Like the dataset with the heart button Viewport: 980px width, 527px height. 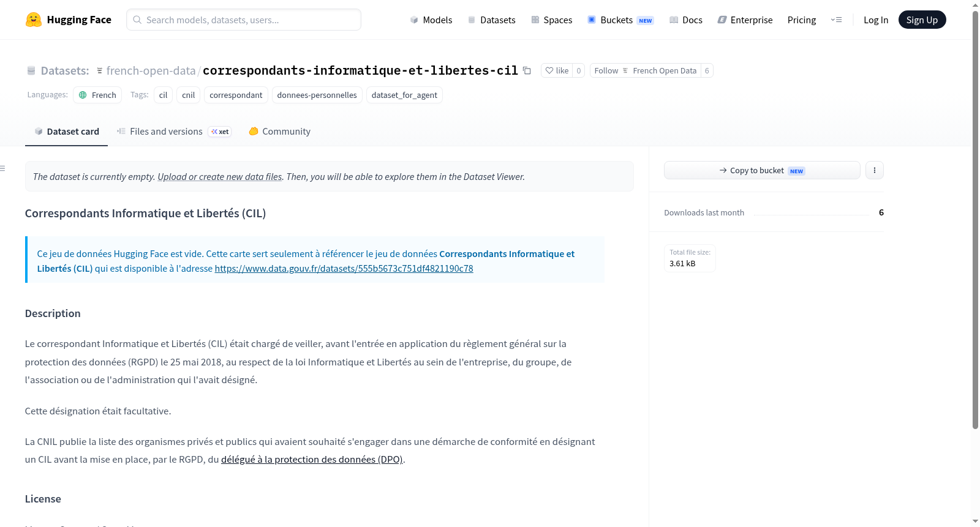click(557, 70)
